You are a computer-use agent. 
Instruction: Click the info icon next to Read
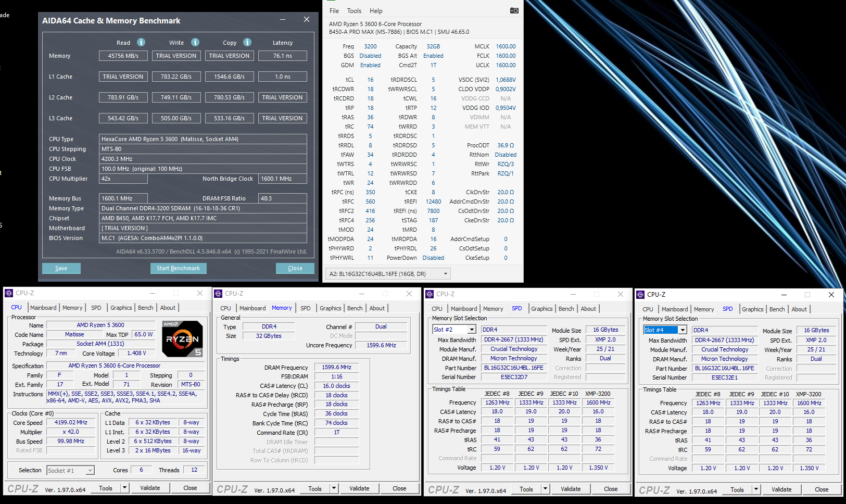click(141, 42)
